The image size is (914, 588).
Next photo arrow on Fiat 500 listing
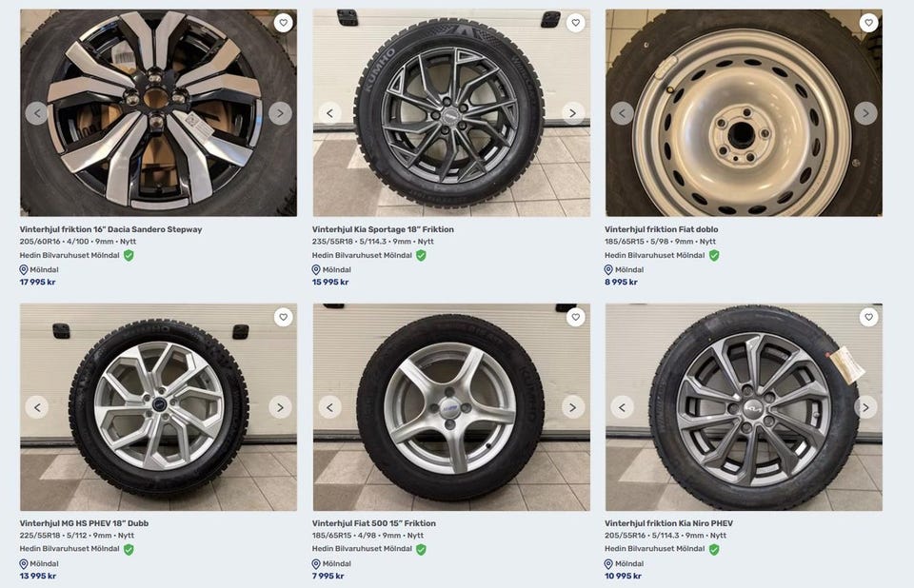coord(572,407)
